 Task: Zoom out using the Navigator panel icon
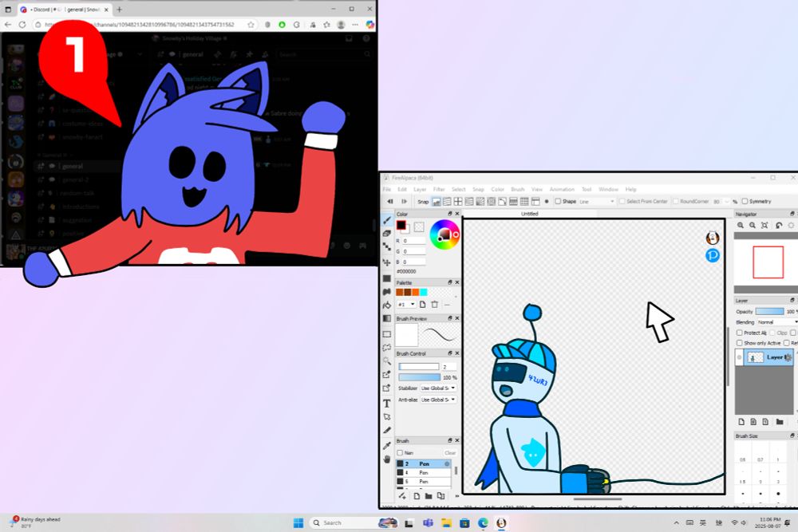click(x=753, y=225)
